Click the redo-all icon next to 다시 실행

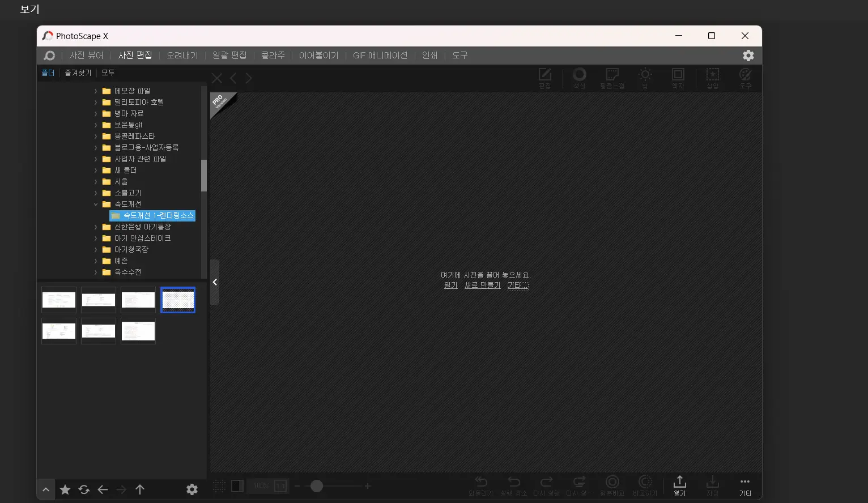click(x=579, y=486)
